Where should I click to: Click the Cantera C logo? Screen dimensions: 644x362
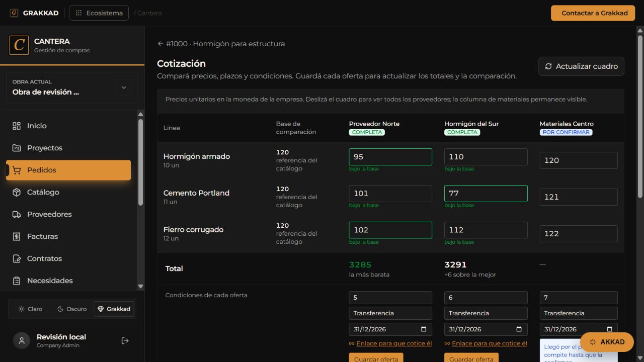click(x=19, y=45)
